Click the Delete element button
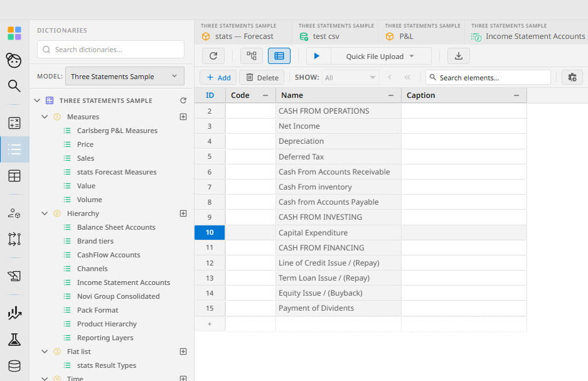 (262, 78)
